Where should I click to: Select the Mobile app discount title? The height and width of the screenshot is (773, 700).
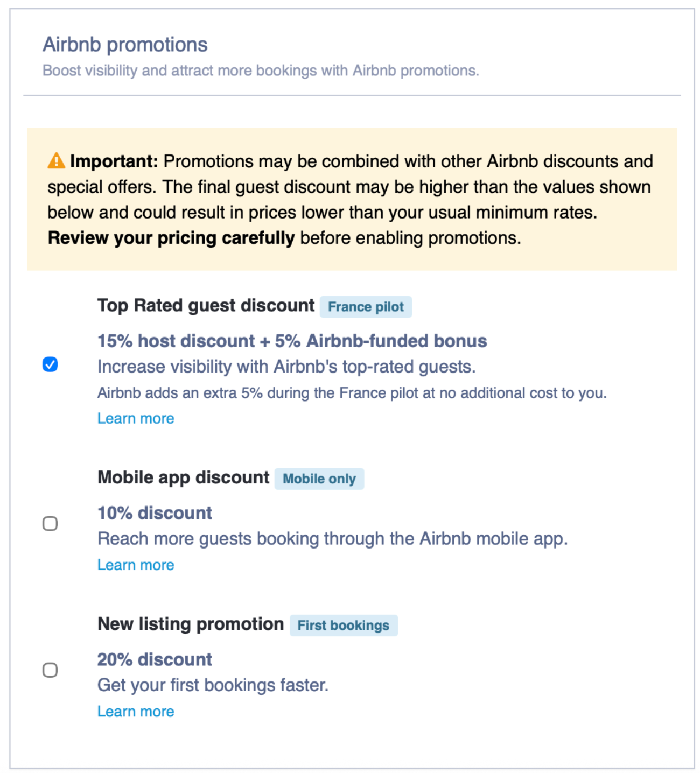click(x=183, y=477)
